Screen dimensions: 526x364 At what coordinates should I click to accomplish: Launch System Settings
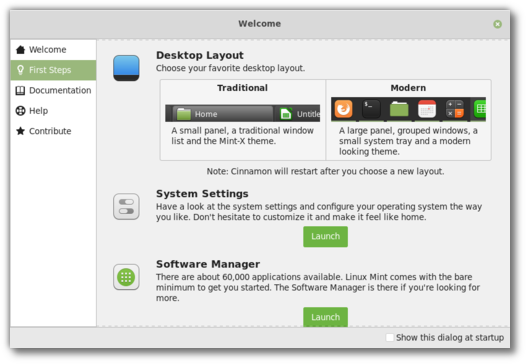325,237
